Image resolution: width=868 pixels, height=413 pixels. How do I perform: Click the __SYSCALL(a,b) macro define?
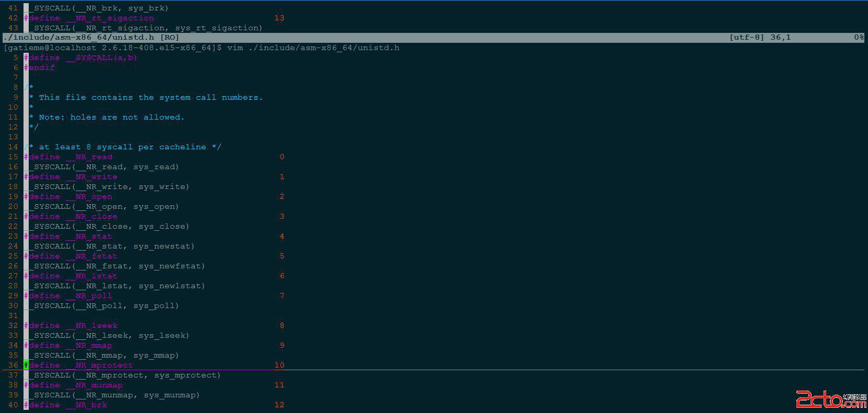(x=101, y=57)
